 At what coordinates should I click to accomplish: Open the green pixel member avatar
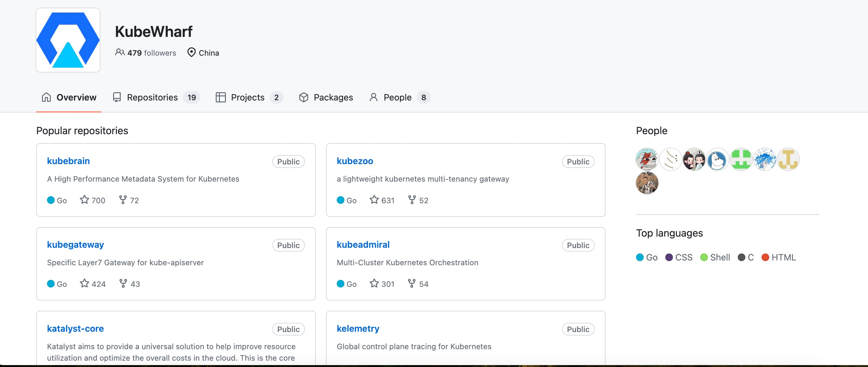(x=741, y=159)
